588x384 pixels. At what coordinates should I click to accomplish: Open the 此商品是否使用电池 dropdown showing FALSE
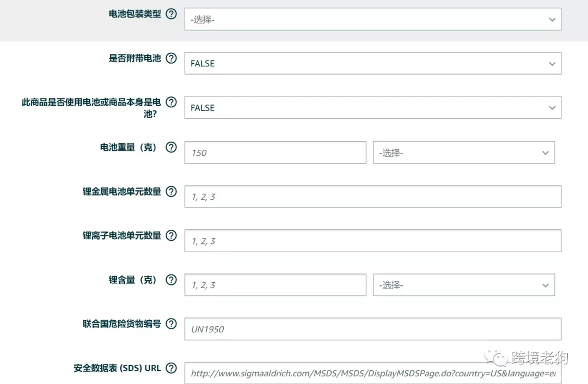373,108
